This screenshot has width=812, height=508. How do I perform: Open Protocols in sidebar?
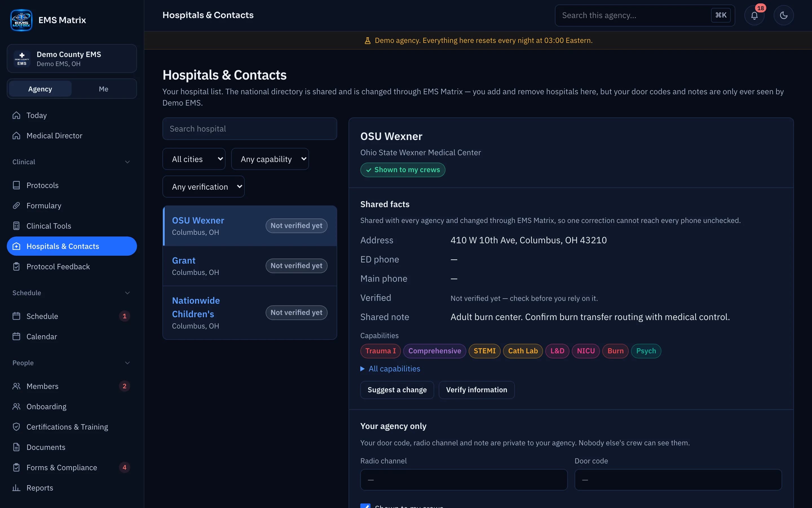(x=72, y=185)
